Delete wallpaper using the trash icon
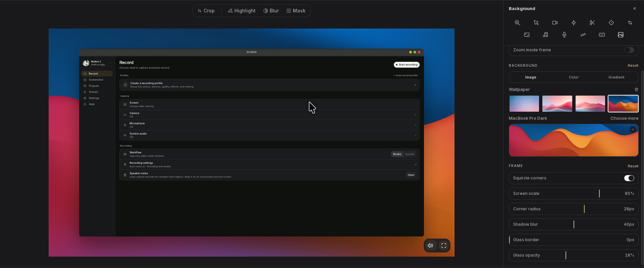The image size is (644, 268). click(x=636, y=90)
